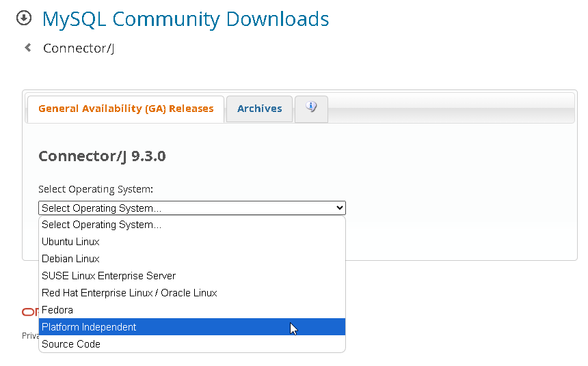Click the Connector/J 9.3.0 heading text
The height and width of the screenshot is (366, 588).
click(x=102, y=156)
